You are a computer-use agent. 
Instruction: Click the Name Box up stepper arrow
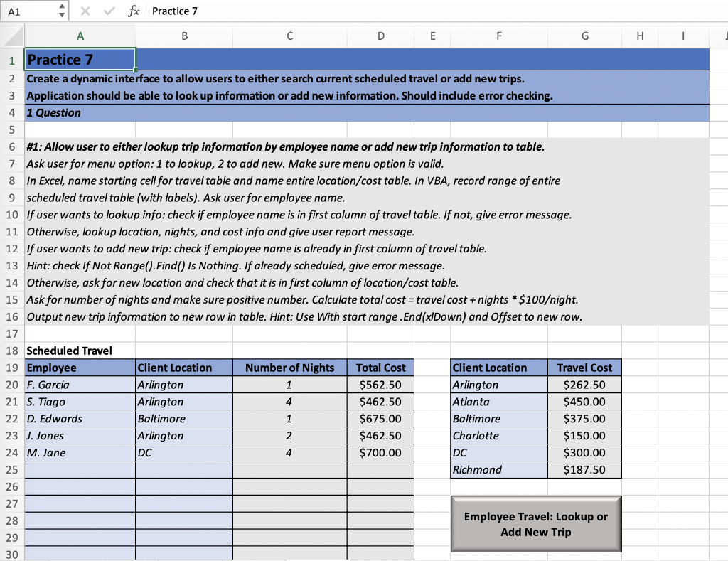(x=62, y=7)
